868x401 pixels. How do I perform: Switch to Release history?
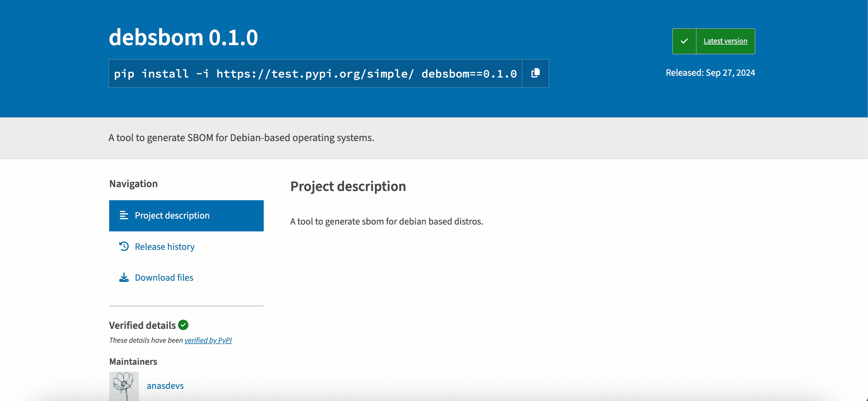point(164,247)
